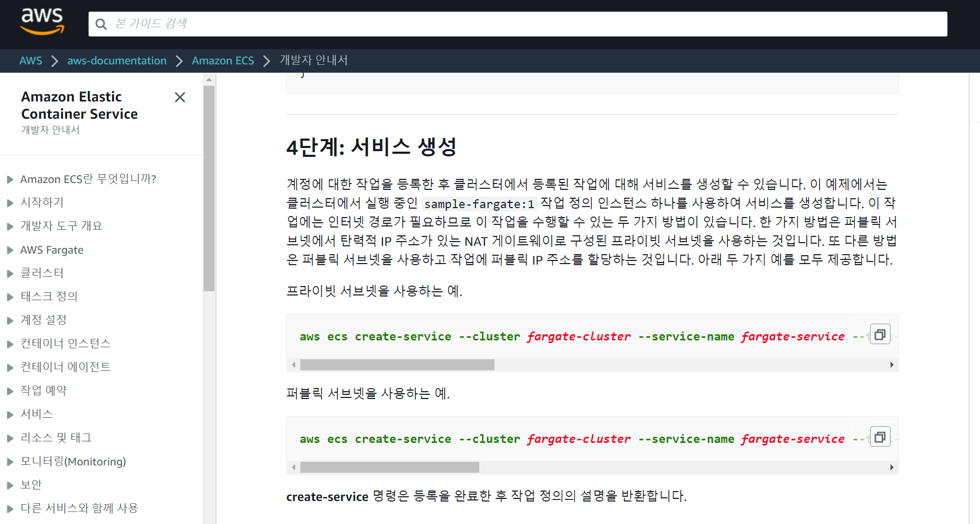The height and width of the screenshot is (524, 980).
Task: Focus the guide search field
Action: pyautogui.click(x=517, y=24)
